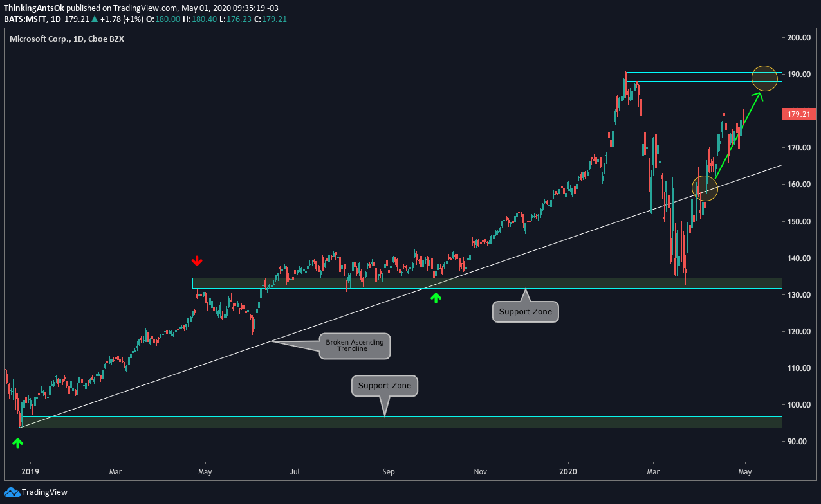Click the TradingView cloud logo icon

[11, 492]
